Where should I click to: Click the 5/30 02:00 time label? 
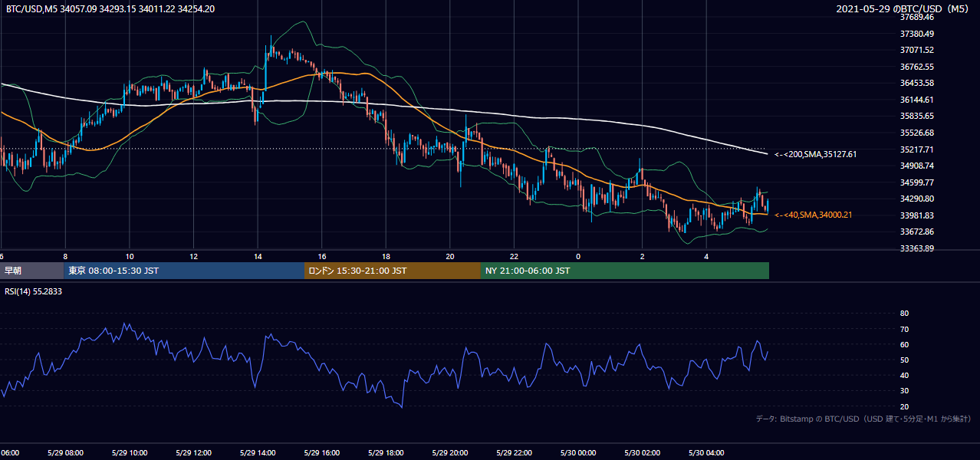642,452
